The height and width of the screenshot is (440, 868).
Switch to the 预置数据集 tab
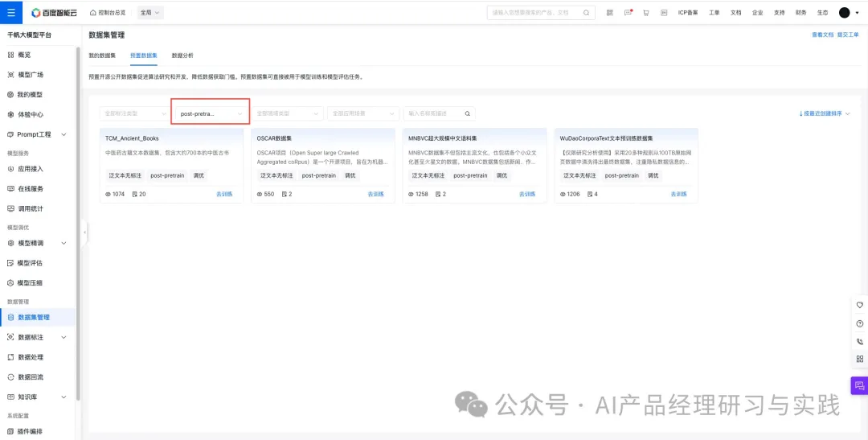pos(144,56)
